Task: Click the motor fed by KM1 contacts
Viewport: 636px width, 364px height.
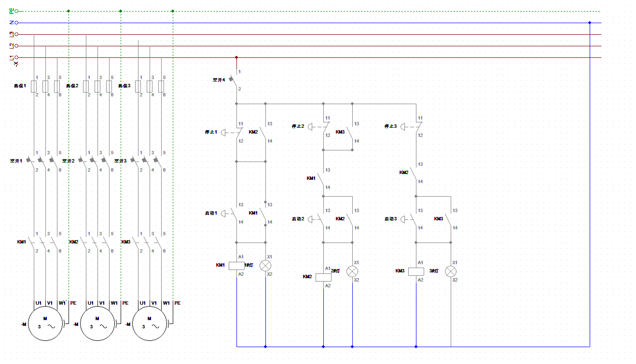Action: (45, 323)
